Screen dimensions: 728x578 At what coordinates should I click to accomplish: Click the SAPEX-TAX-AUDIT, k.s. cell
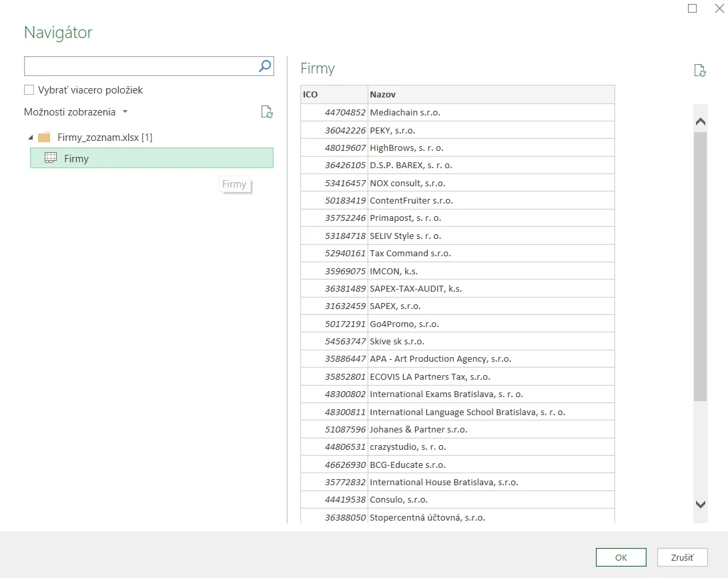[491, 289]
